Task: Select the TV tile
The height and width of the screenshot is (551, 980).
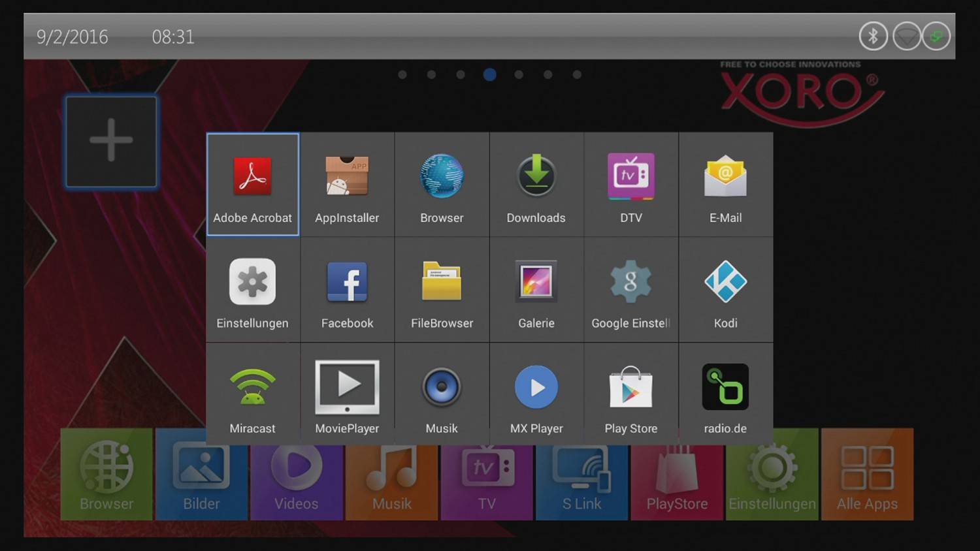Action: click(x=487, y=483)
